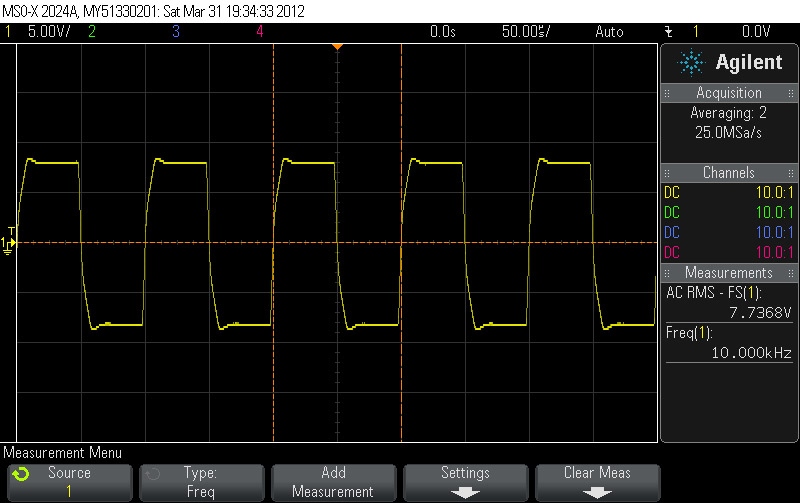Screen dimensions: 800x503
Task: Click the Auto trigger mode label
Action: 609,32
